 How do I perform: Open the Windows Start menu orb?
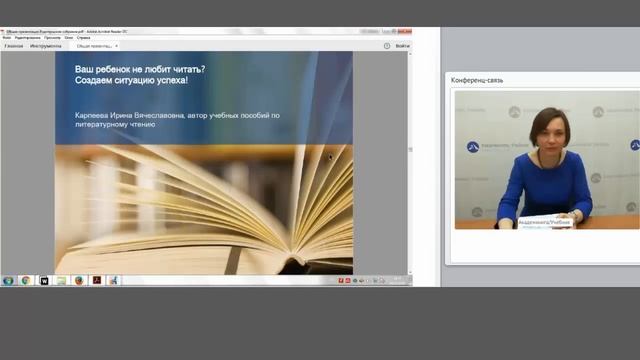click(x=8, y=280)
